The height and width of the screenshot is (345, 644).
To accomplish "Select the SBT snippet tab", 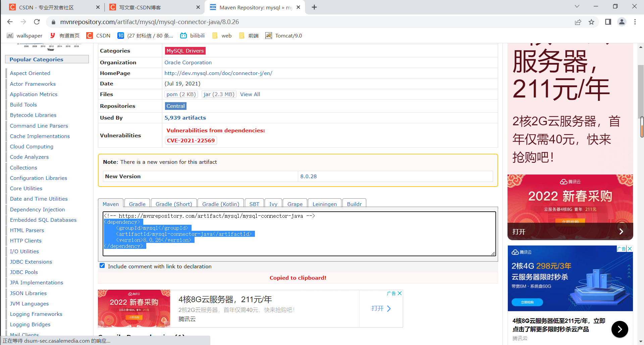I will pyautogui.click(x=254, y=204).
